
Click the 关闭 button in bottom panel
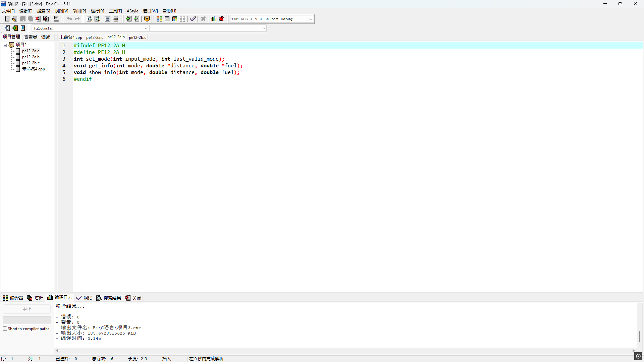133,298
